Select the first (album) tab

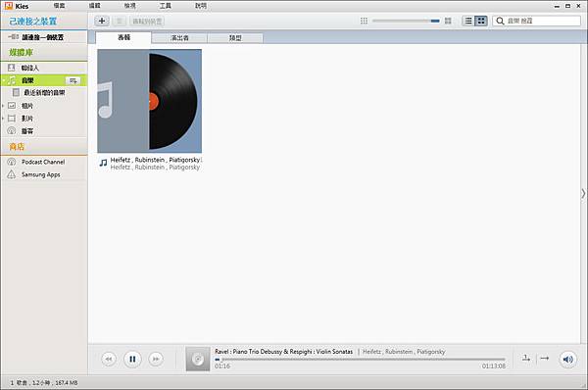point(123,37)
